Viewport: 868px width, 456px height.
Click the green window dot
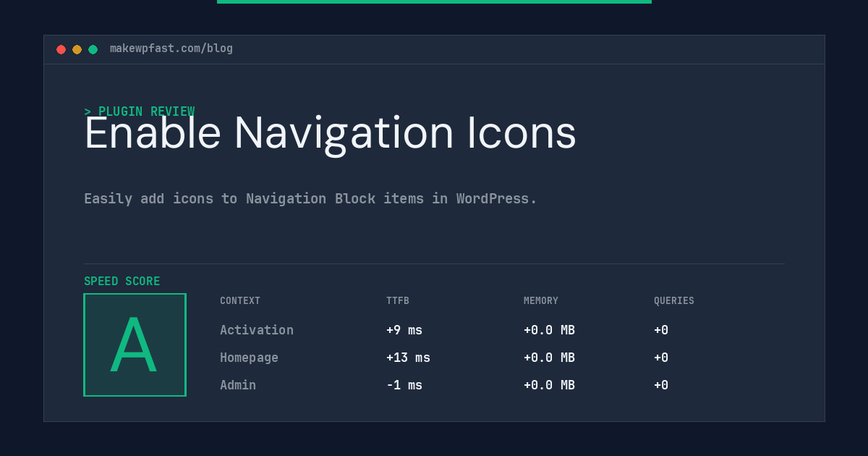(x=93, y=49)
